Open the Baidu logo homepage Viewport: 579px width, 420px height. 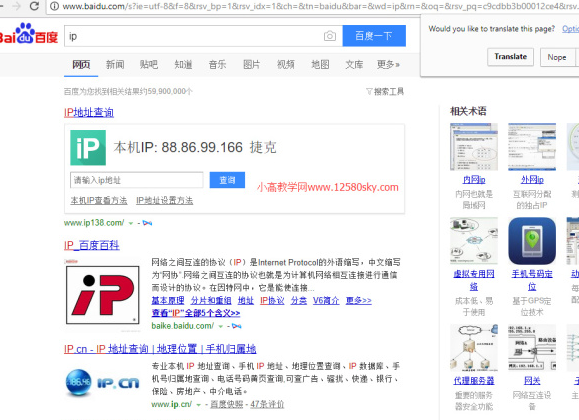[x=29, y=34]
